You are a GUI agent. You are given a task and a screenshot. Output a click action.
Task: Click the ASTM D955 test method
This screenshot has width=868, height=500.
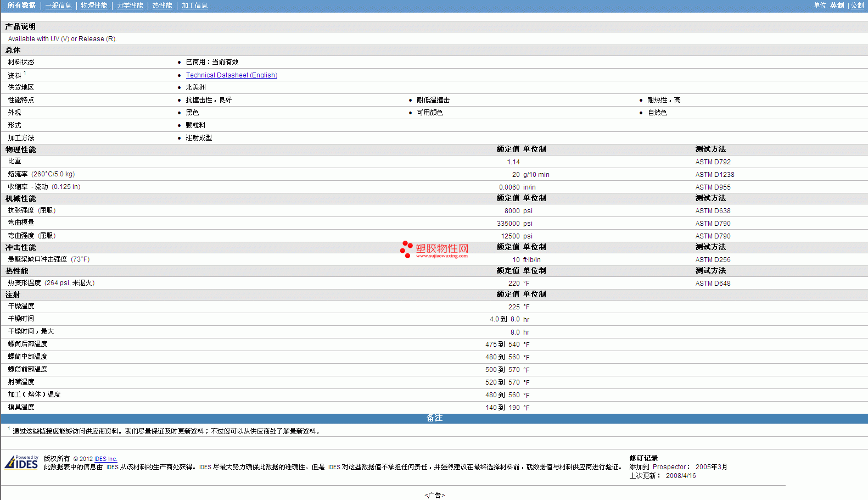tap(713, 187)
